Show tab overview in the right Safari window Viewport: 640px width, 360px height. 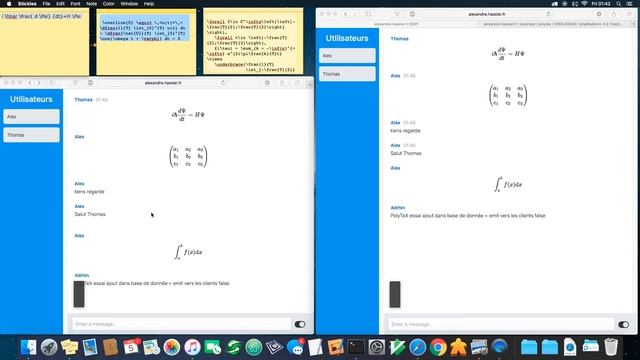pyautogui.click(x=629, y=14)
